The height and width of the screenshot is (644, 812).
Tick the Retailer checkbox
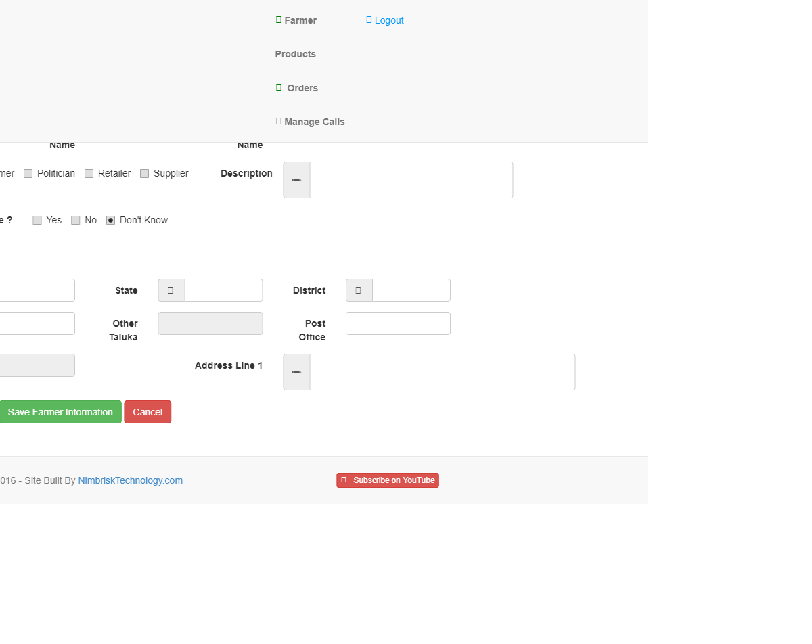point(89,174)
